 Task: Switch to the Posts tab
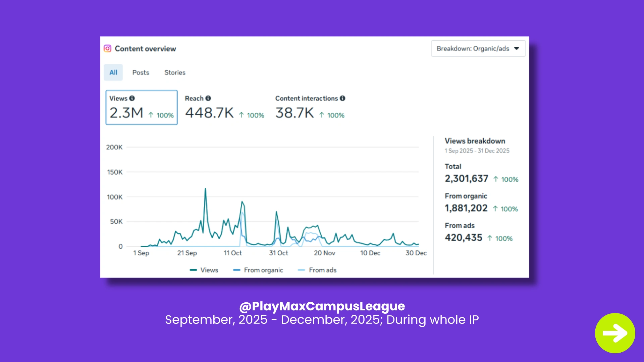(x=141, y=72)
